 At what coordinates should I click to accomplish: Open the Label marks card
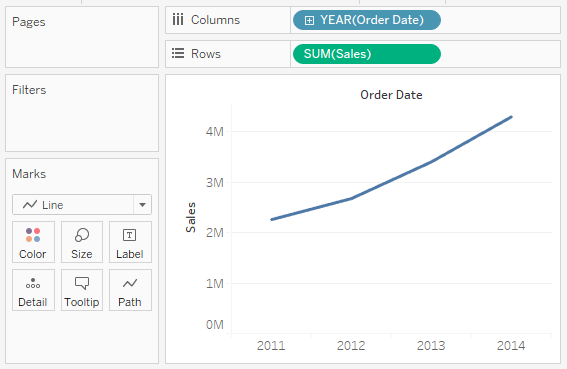point(130,242)
